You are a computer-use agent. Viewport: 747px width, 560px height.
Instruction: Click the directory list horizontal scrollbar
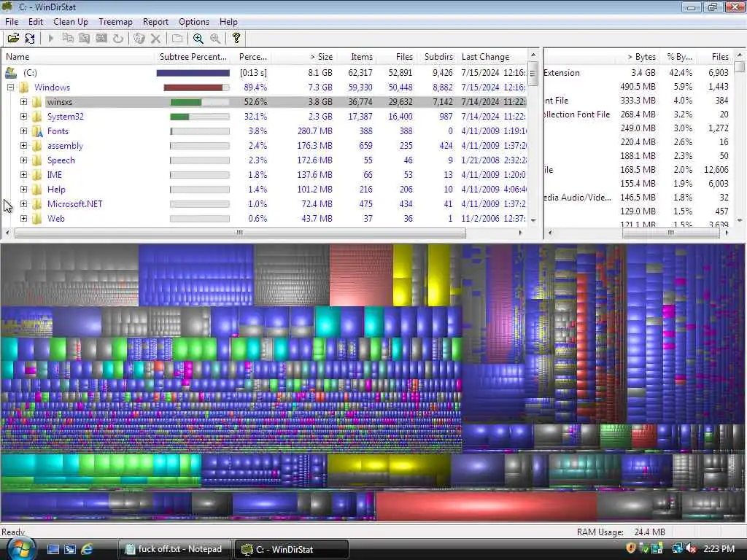click(x=240, y=233)
